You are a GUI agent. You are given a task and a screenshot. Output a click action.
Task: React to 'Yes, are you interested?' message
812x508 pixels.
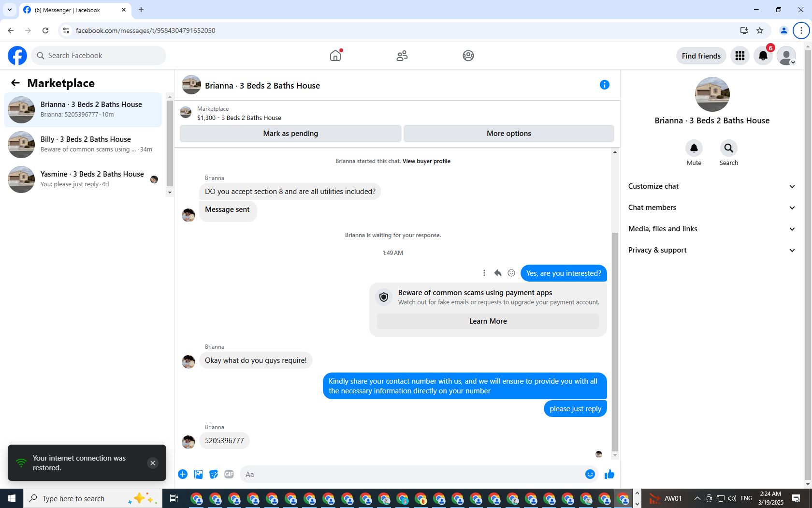pos(511,273)
